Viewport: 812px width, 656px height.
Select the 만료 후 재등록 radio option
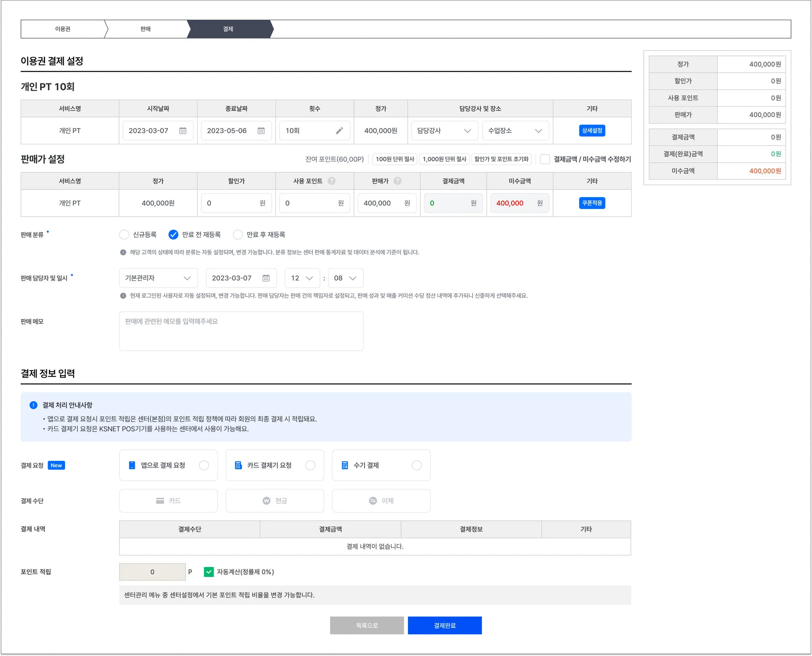point(238,235)
